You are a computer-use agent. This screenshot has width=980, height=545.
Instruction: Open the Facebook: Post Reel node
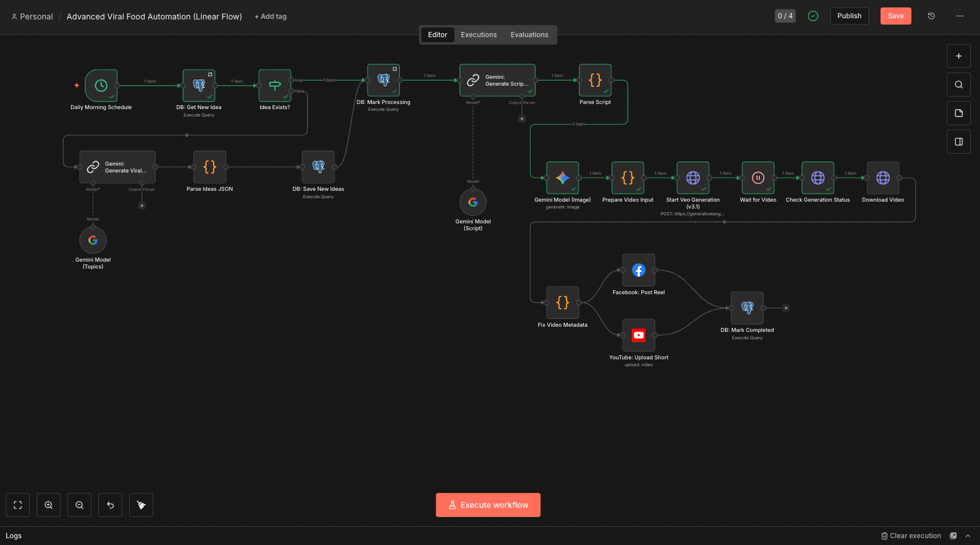(x=638, y=270)
